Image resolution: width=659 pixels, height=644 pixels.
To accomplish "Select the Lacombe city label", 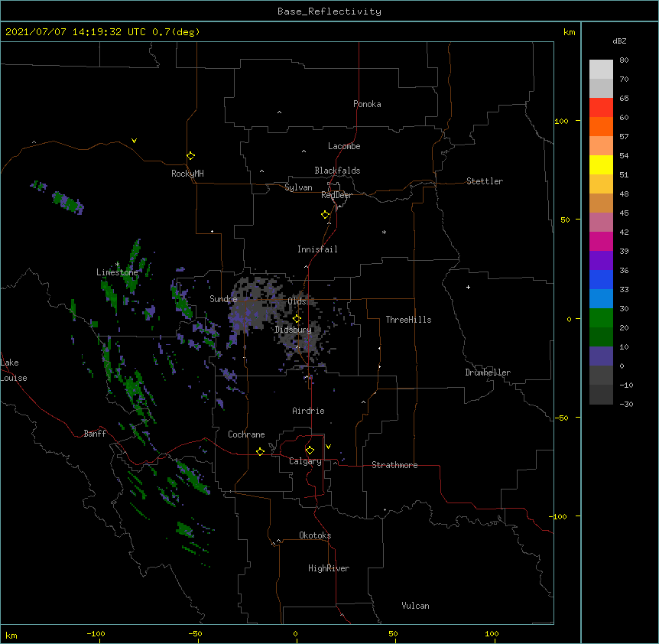I will pyautogui.click(x=344, y=146).
